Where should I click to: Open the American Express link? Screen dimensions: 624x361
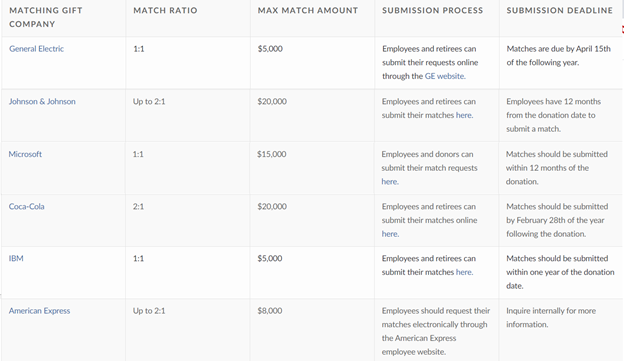click(x=39, y=311)
